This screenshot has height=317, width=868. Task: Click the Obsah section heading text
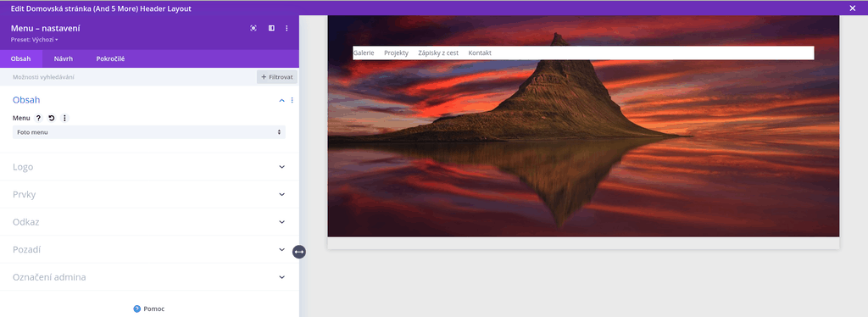[26, 100]
